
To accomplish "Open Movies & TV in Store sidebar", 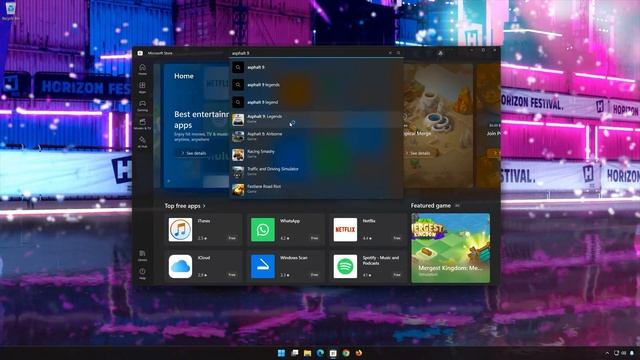I will (x=142, y=124).
